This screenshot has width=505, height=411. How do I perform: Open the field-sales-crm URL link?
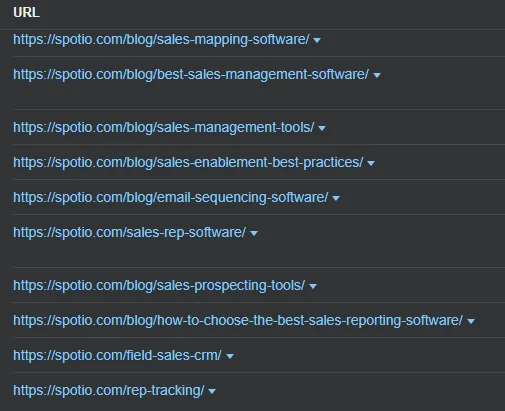tap(117, 355)
